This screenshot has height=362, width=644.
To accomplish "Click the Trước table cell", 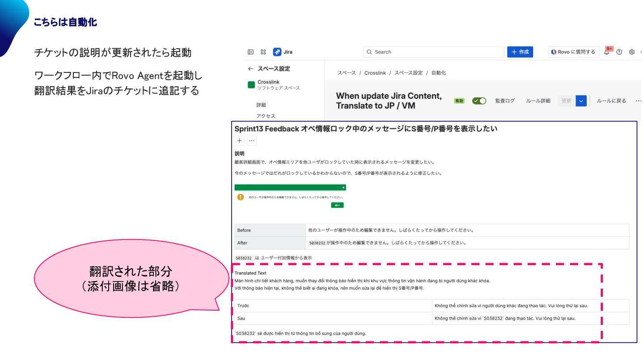I will coord(333,306).
